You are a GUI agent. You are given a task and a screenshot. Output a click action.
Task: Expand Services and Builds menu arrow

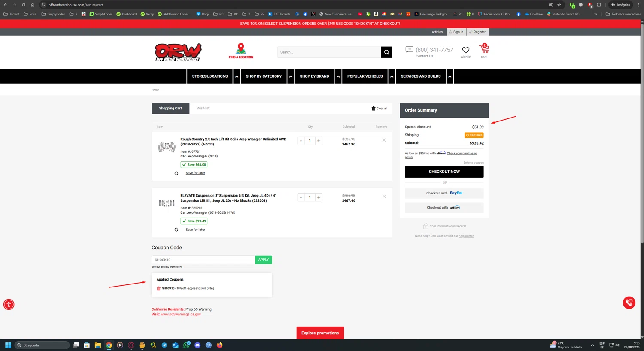pyautogui.click(x=450, y=76)
